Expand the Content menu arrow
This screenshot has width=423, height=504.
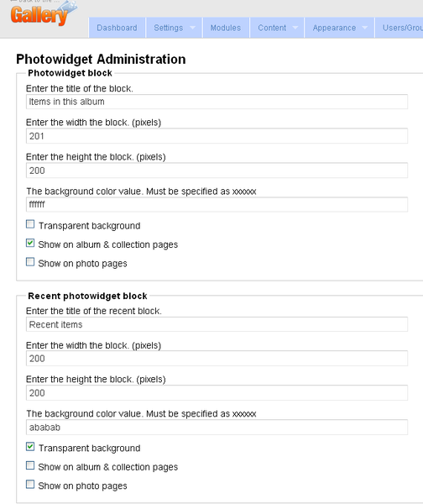click(x=295, y=28)
